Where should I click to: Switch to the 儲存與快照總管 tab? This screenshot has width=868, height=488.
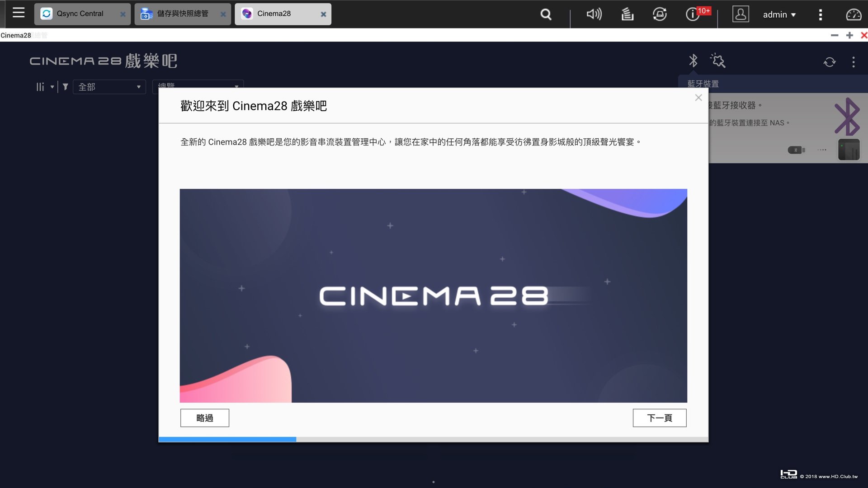pos(183,14)
